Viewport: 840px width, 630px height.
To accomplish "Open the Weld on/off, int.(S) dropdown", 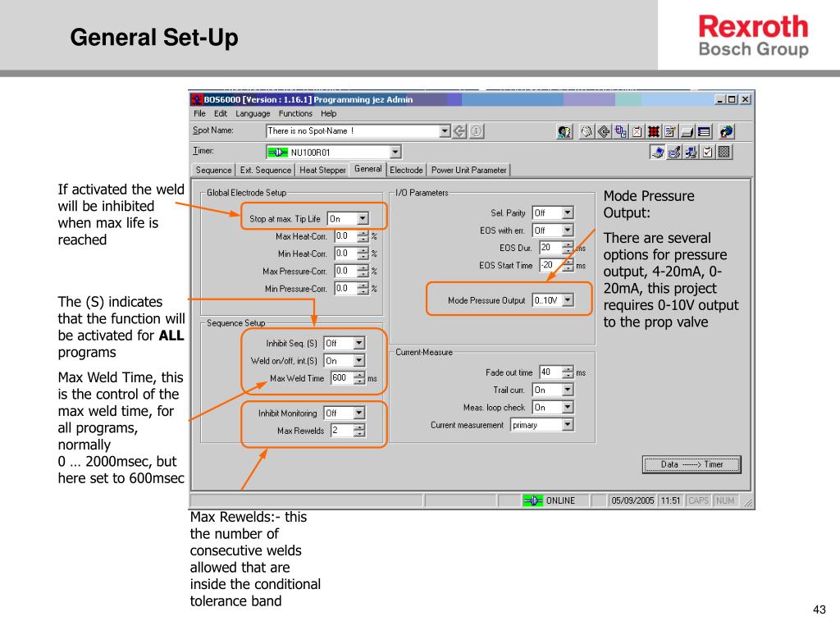I will (x=359, y=361).
